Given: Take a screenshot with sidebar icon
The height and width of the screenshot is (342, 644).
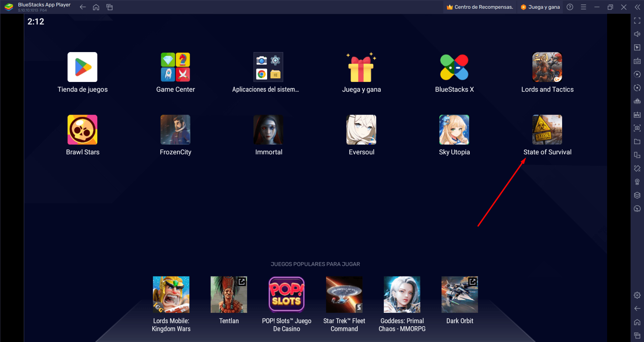Looking at the screenshot, I should coord(637,128).
